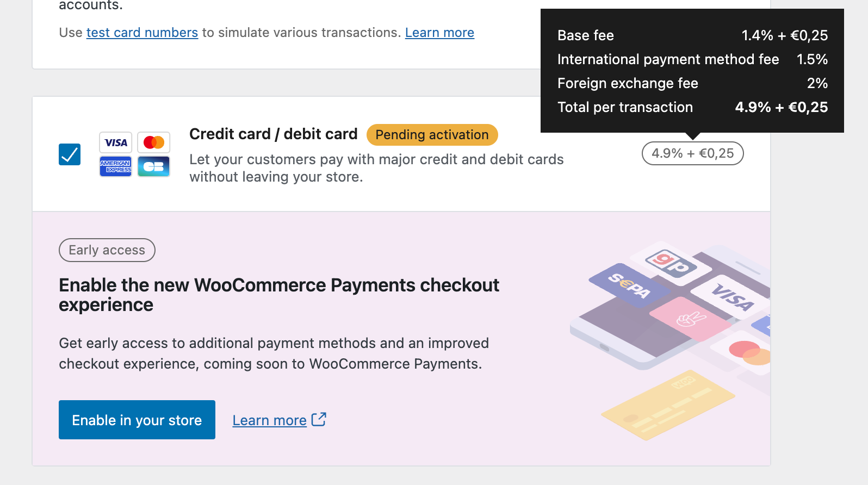Follow the Learn more external link
868x485 pixels.
point(269,419)
